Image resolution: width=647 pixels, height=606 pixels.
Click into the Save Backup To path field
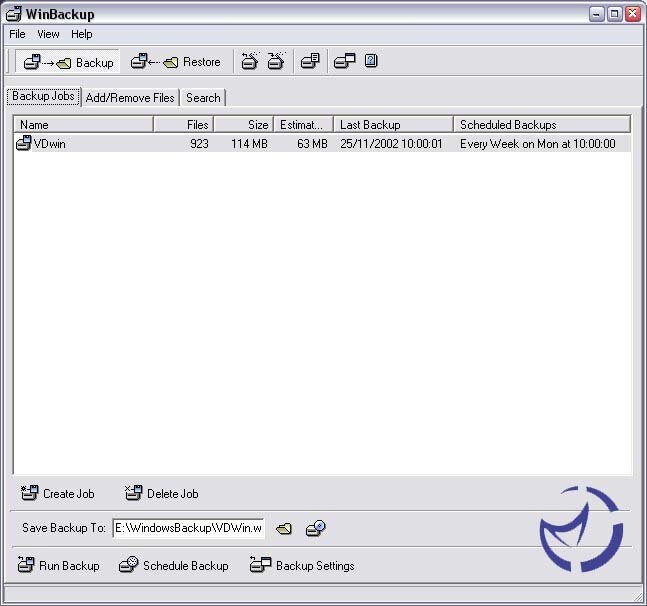(x=188, y=528)
